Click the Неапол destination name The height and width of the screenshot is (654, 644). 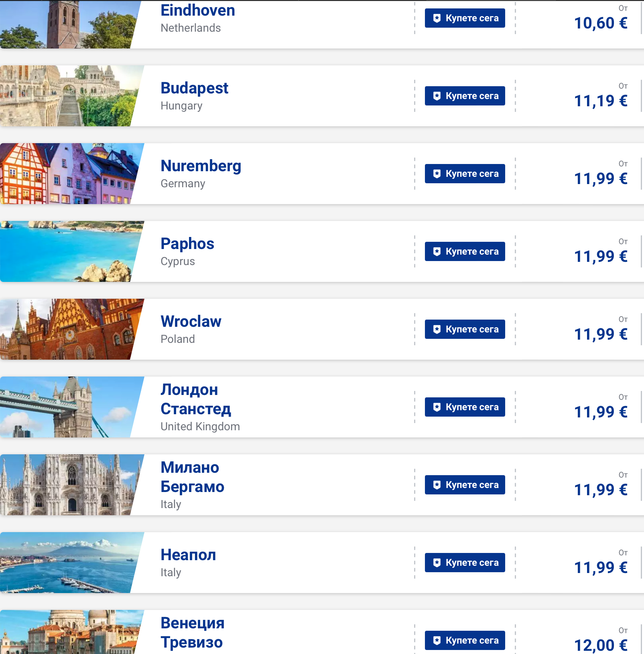[x=188, y=555]
